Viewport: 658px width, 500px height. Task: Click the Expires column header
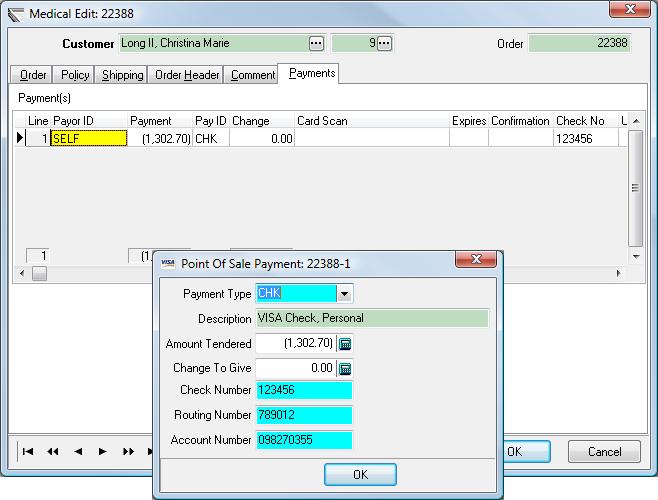click(469, 121)
